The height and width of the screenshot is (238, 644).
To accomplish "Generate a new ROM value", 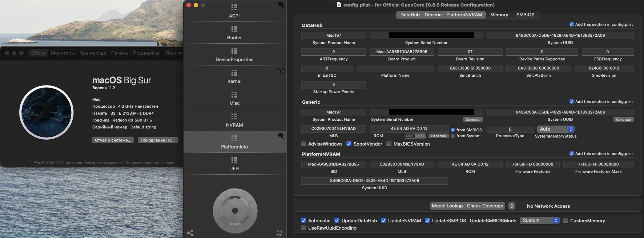I will pos(439,136).
